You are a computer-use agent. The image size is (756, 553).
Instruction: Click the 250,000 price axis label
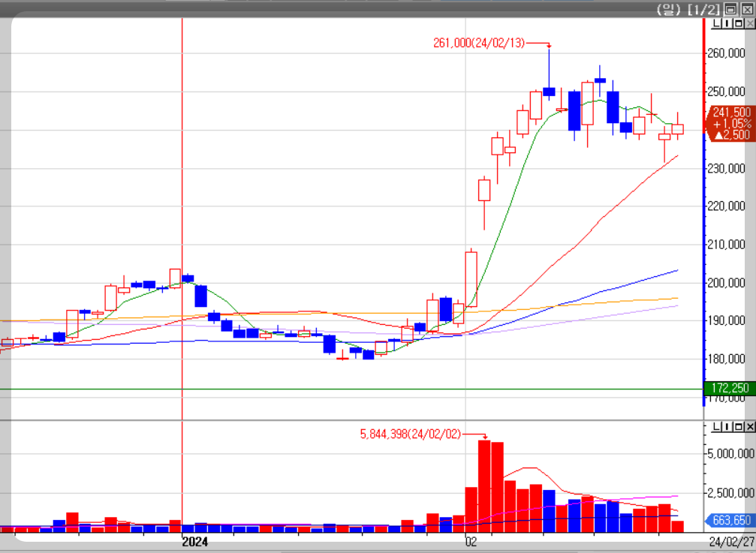726,91
